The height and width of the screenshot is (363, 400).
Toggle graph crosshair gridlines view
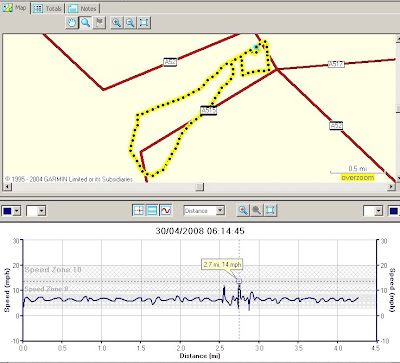(138, 210)
